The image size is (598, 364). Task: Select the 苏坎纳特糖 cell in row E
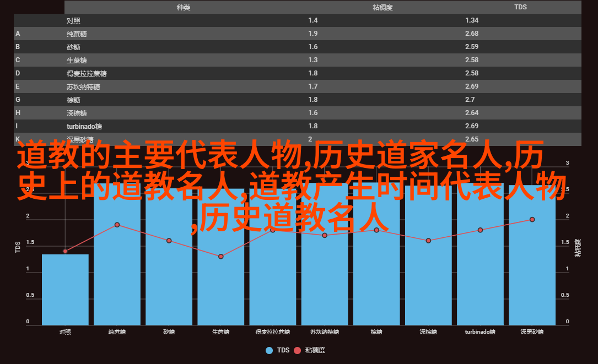click(83, 86)
